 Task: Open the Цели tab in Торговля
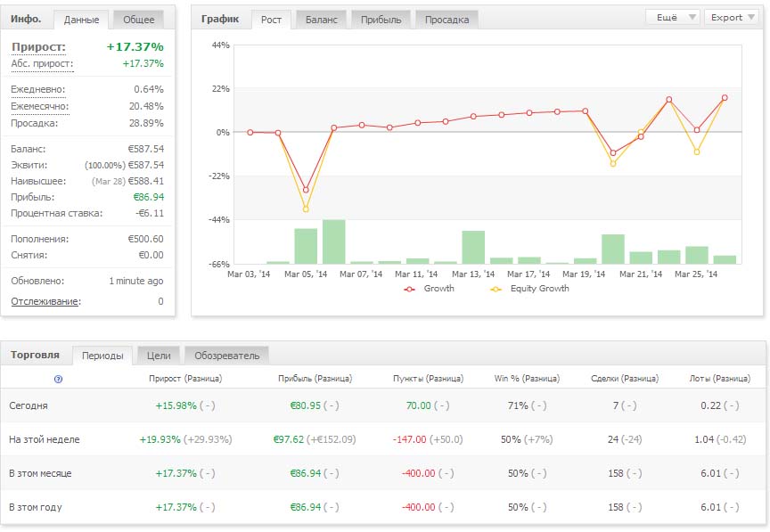pyautogui.click(x=159, y=356)
